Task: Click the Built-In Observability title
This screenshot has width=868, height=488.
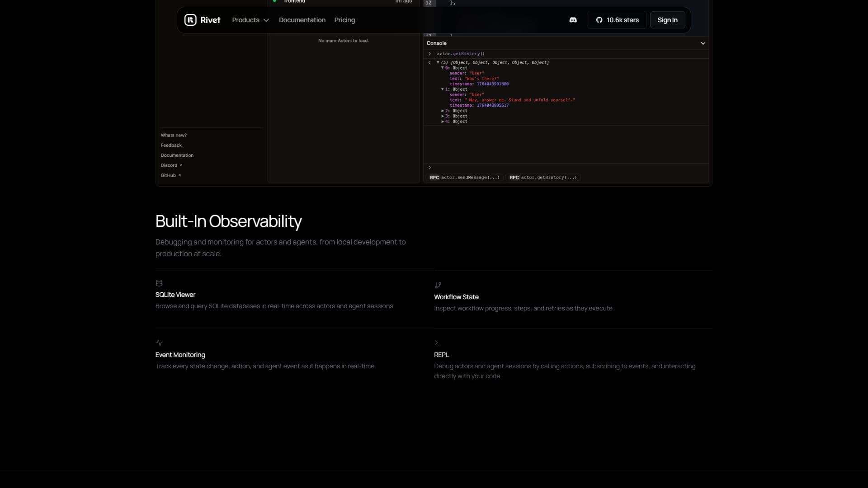Action: coord(228,221)
